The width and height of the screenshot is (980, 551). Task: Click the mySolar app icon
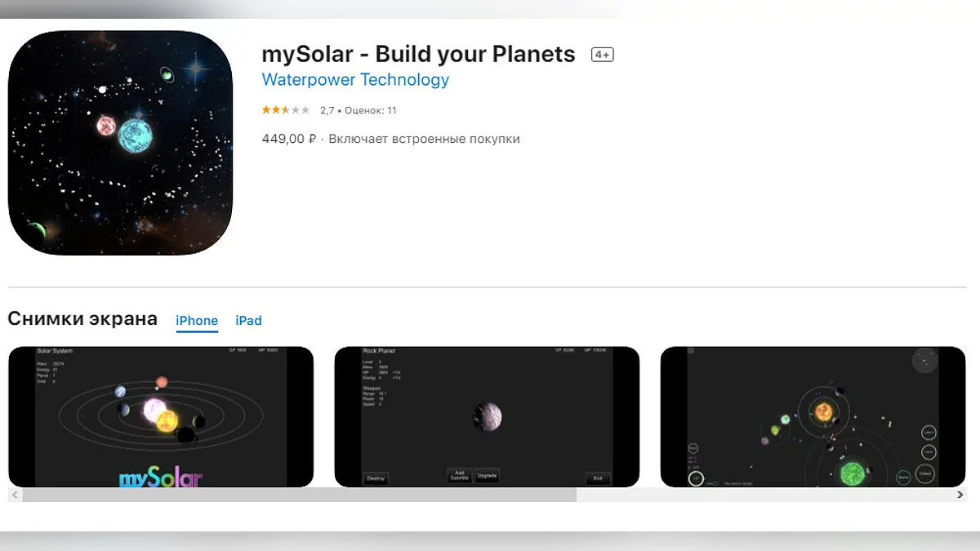coord(120,143)
